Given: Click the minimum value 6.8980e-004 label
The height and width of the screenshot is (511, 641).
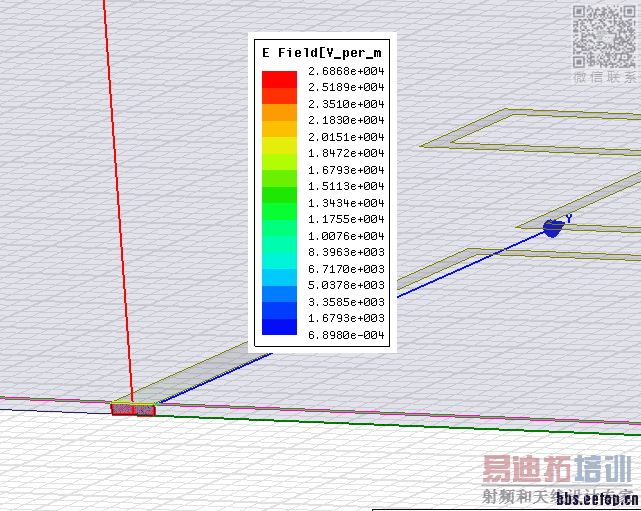Looking at the screenshot, I should [346, 335].
